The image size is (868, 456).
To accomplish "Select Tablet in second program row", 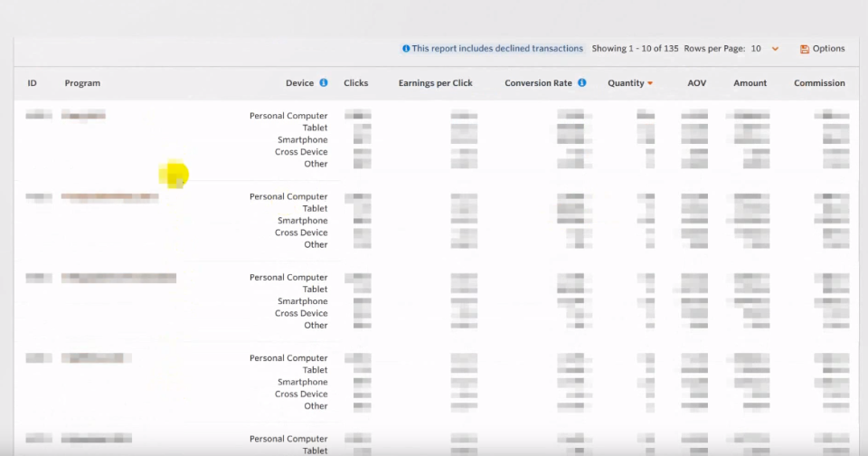I will click(x=315, y=209).
